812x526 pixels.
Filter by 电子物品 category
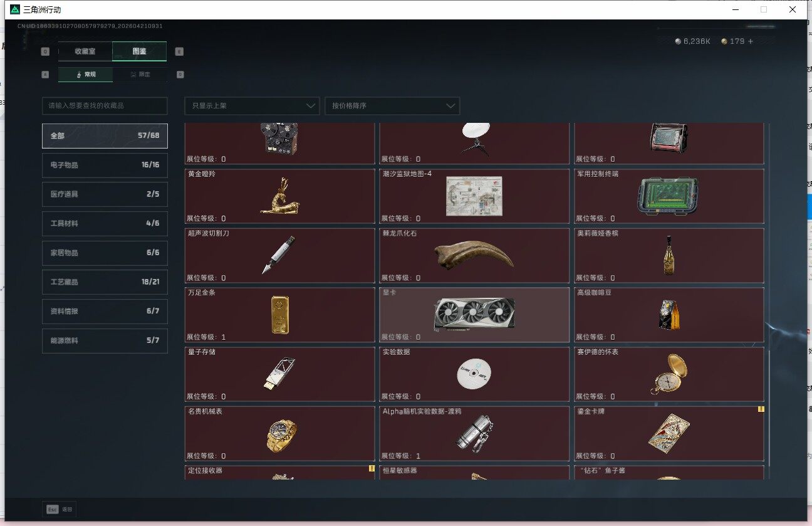point(105,165)
